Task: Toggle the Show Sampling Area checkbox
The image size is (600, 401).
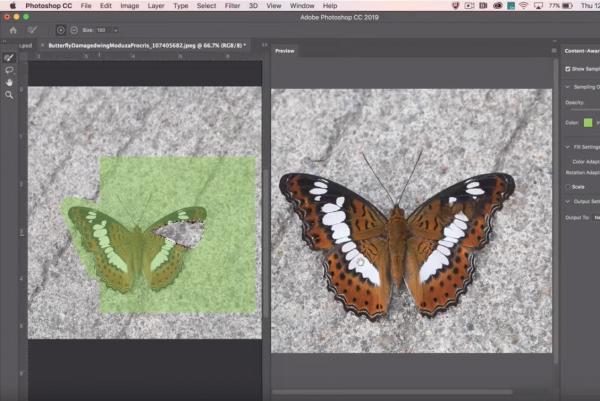Action: pyautogui.click(x=569, y=69)
